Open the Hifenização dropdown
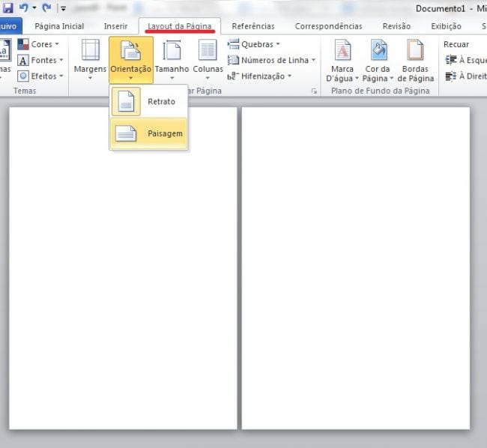 [261, 76]
